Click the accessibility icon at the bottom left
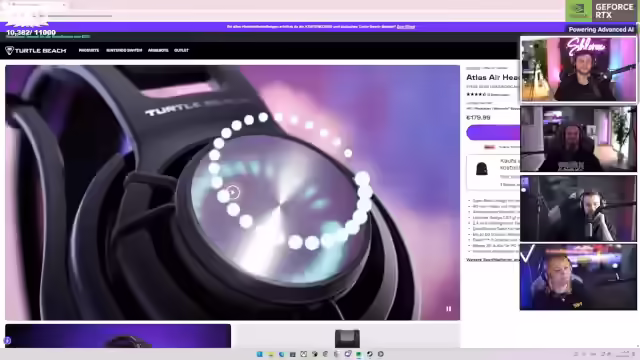Screen dimensions: 640x360 pyautogui.click(x=7, y=340)
